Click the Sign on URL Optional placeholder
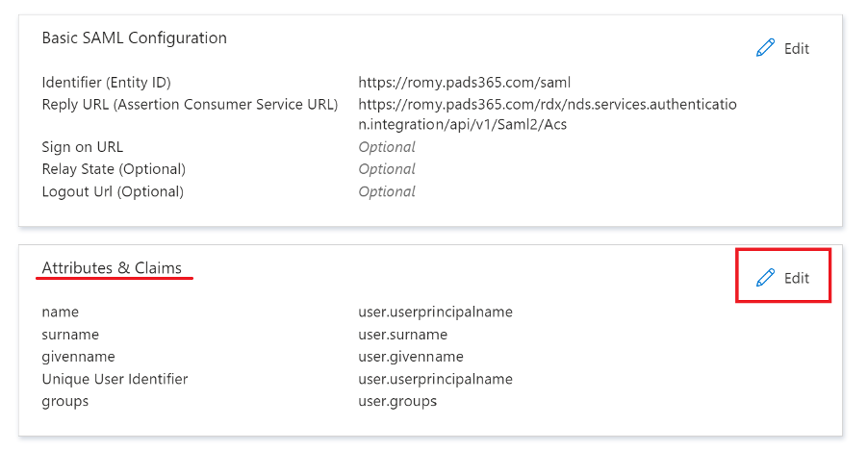Image resolution: width=868 pixels, height=450 pixels. pos(387,147)
